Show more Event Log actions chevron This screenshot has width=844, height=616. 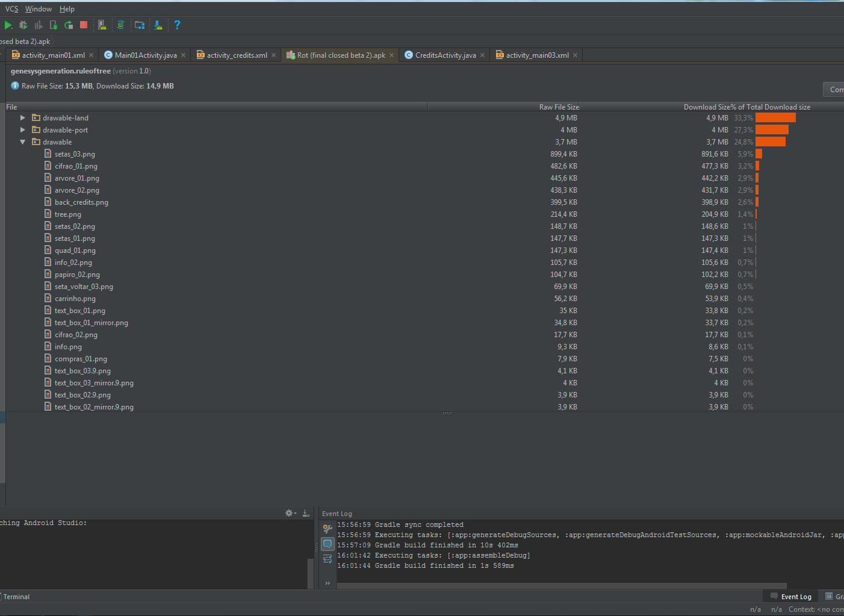[327, 583]
